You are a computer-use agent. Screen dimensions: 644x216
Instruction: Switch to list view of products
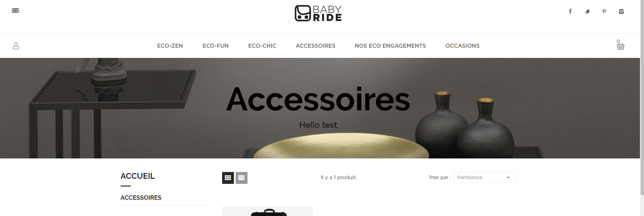(241, 178)
